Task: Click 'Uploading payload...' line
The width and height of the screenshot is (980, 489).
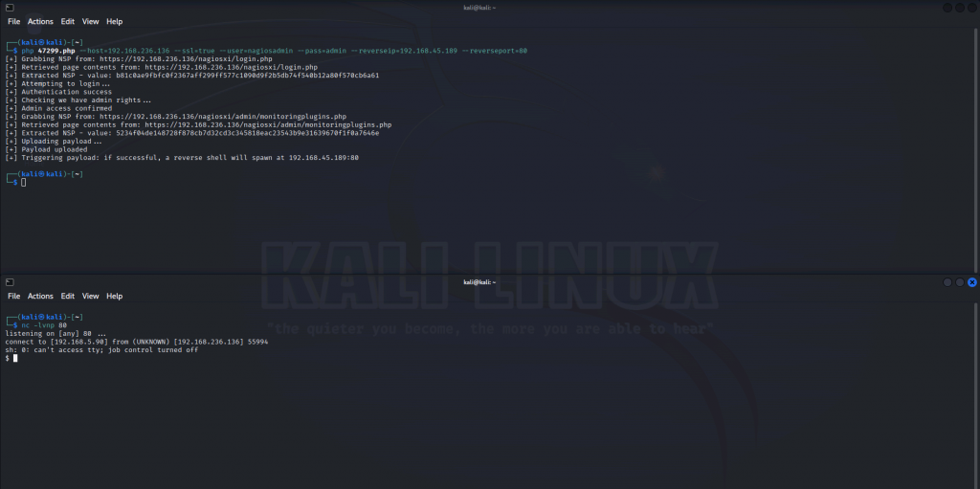Action: coord(54,142)
